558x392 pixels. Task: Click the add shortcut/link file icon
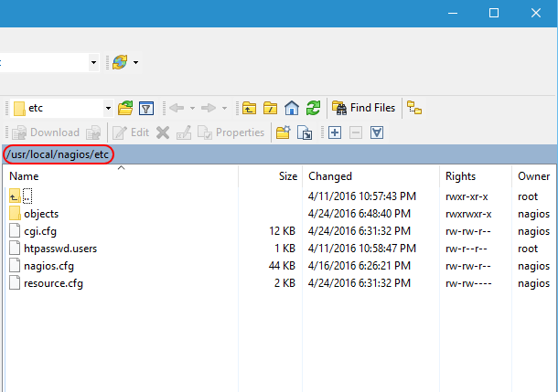point(305,132)
